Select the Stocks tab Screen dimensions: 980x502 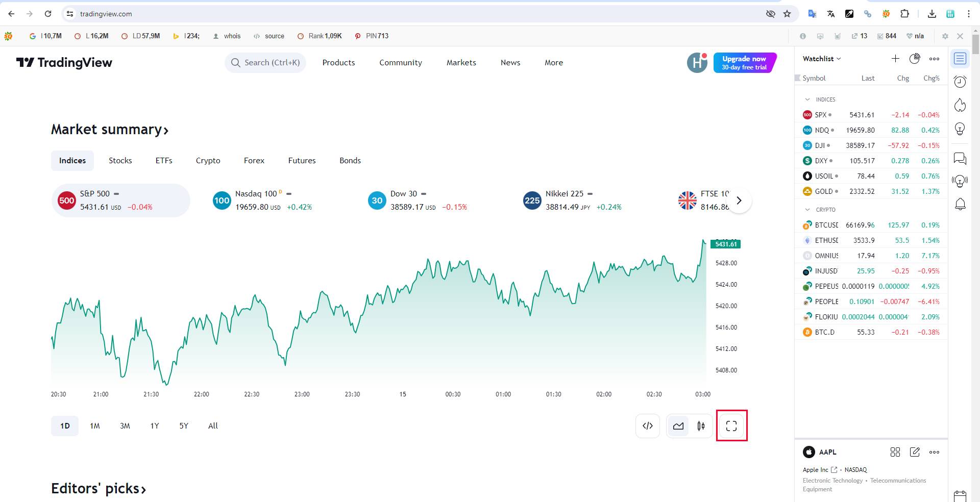click(x=120, y=161)
